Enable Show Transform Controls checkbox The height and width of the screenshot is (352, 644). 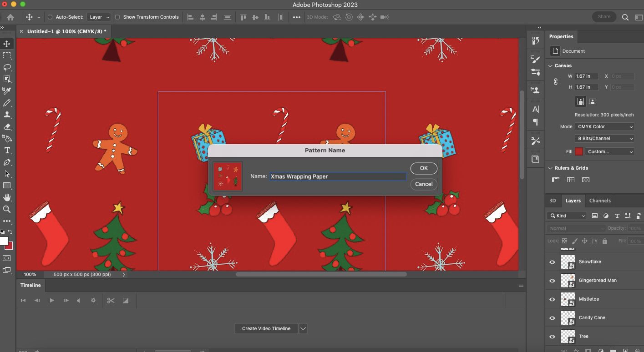pyautogui.click(x=117, y=17)
